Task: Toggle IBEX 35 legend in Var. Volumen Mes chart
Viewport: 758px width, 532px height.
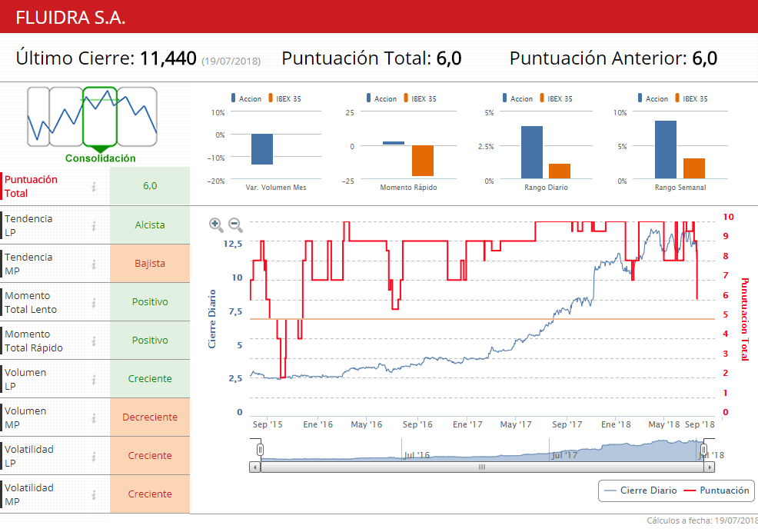Action: pyautogui.click(x=284, y=98)
